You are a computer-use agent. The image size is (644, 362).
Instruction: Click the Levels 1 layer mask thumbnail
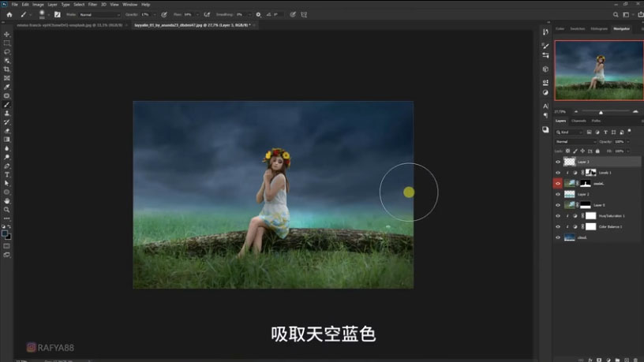[x=590, y=173]
